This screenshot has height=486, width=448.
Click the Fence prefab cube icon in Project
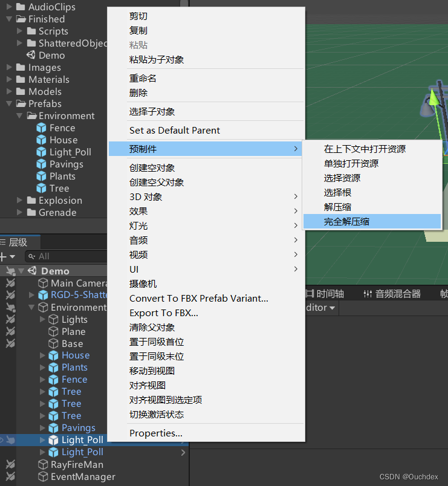point(41,128)
